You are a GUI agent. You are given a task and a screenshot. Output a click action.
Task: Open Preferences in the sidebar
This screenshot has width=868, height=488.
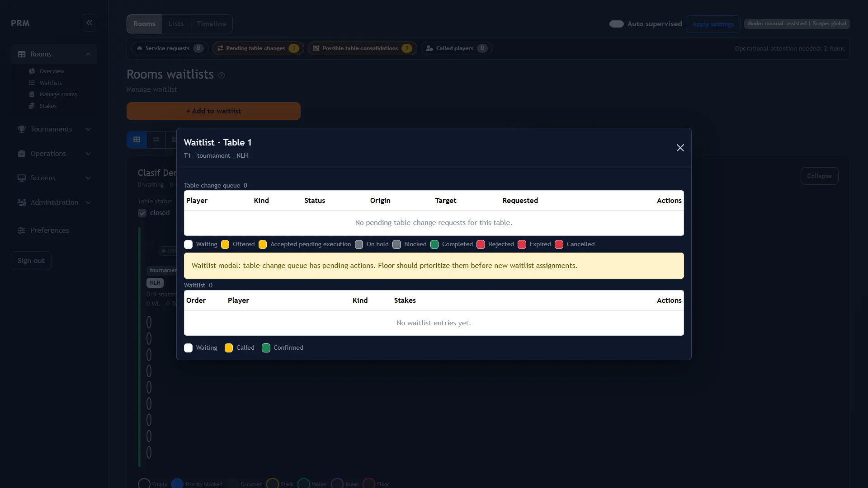click(50, 230)
